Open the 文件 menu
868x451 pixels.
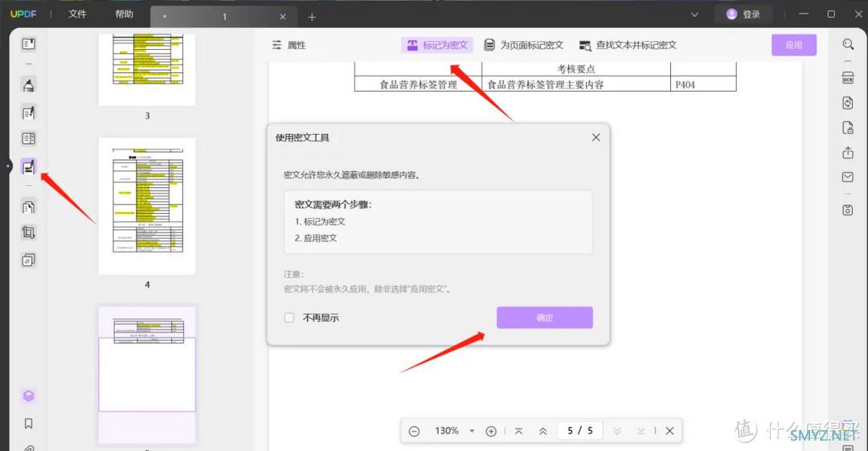click(77, 14)
